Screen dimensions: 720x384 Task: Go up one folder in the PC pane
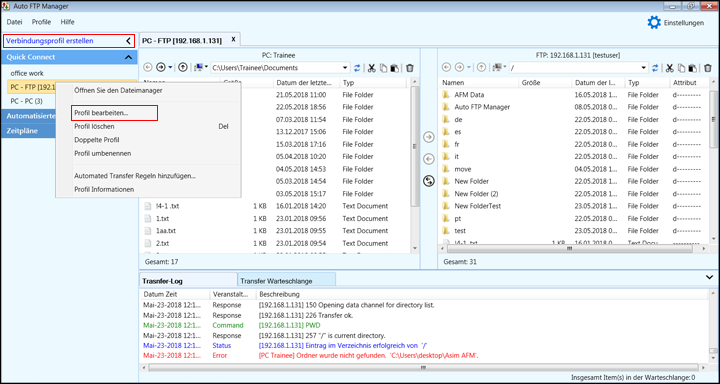point(183,68)
